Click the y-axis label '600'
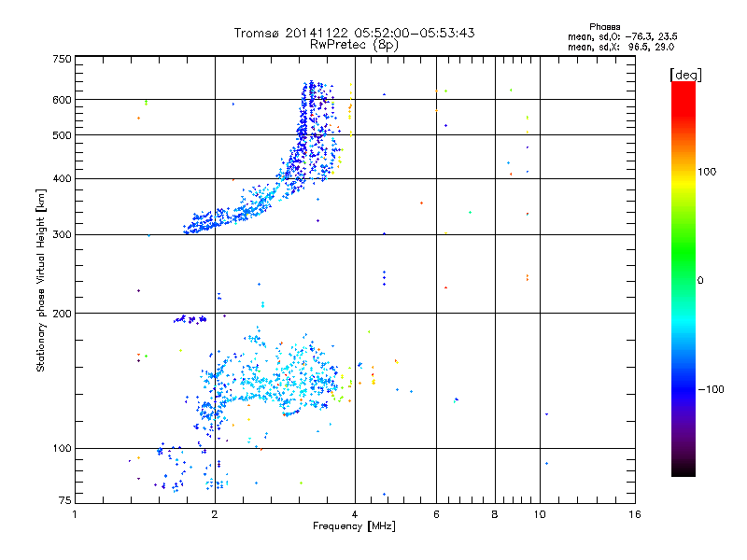The width and height of the screenshot is (747, 560). pyautogui.click(x=62, y=100)
